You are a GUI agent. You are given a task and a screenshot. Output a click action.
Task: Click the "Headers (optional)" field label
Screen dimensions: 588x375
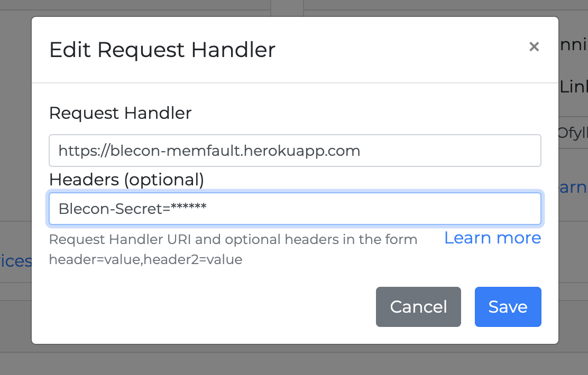126,180
